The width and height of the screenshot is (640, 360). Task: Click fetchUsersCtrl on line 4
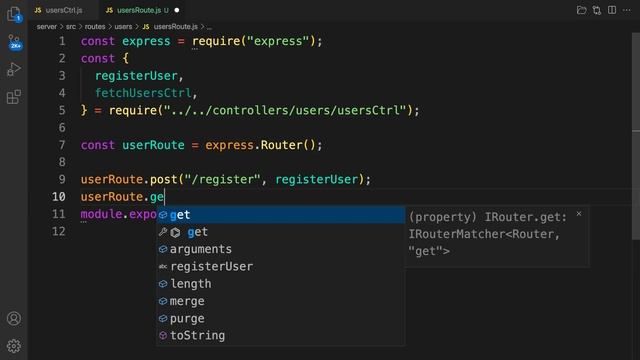[143, 93]
